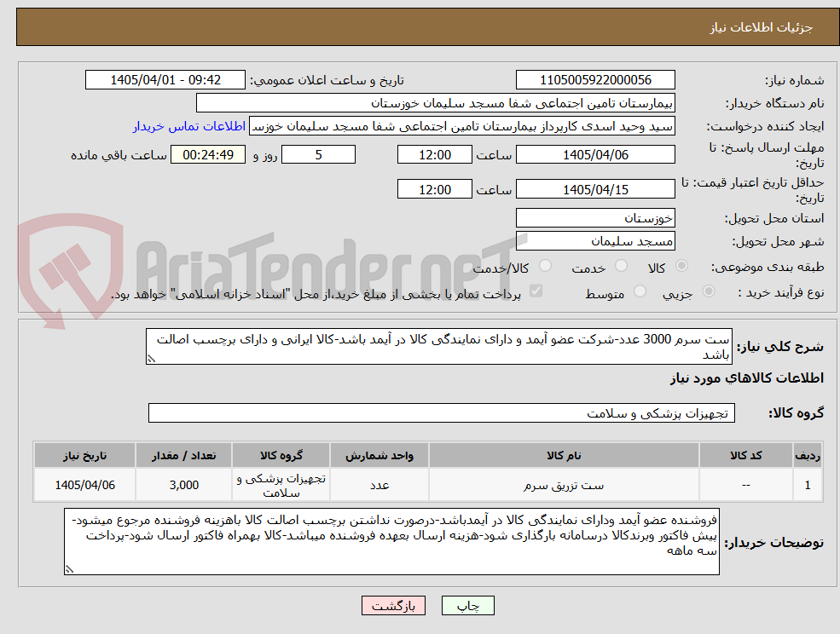Click the ست تزریق سرم item name cell
Image resolution: width=840 pixels, height=634 pixels.
click(x=564, y=485)
